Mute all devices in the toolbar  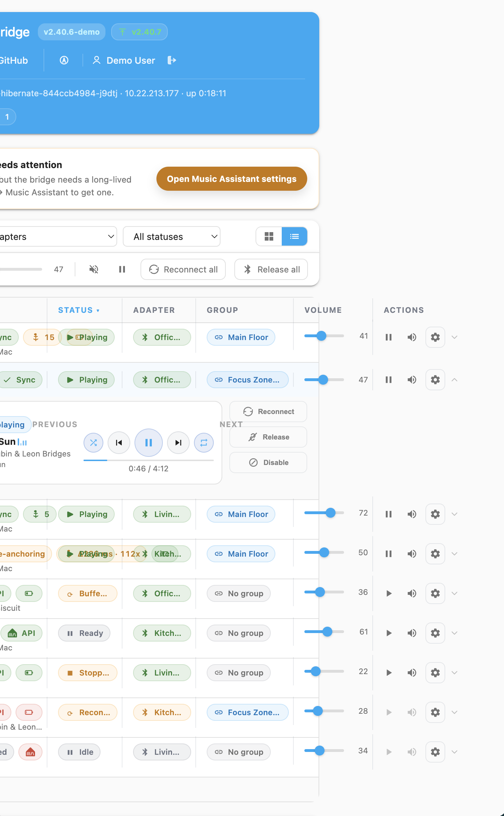click(94, 270)
